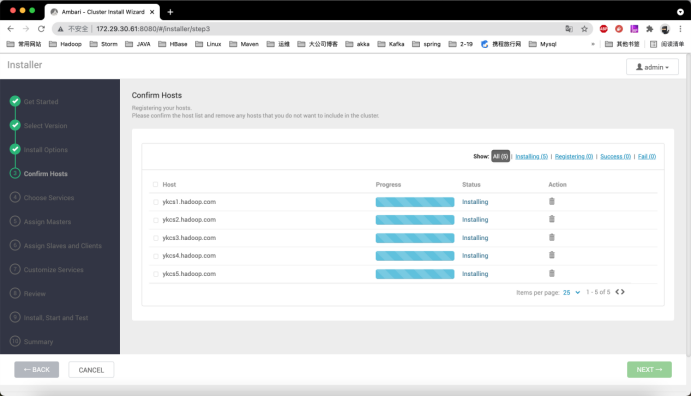Bookmark this page with star icon
Image resolution: width=692 pixels, height=396 pixels.
(x=584, y=29)
